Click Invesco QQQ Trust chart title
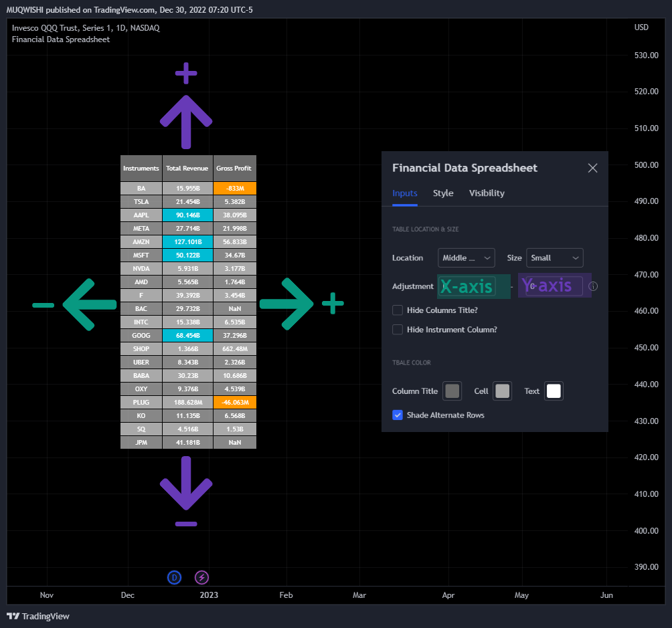This screenshot has width=672, height=628. [86, 28]
